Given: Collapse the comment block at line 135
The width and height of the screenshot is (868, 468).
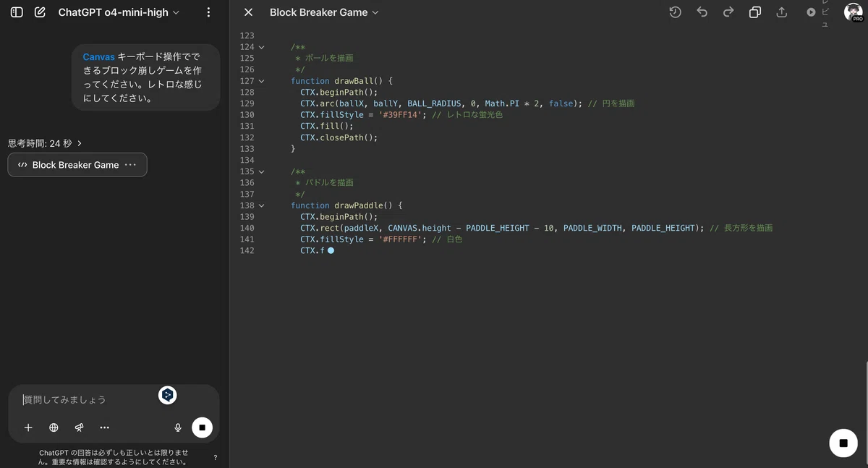Looking at the screenshot, I should pyautogui.click(x=261, y=171).
